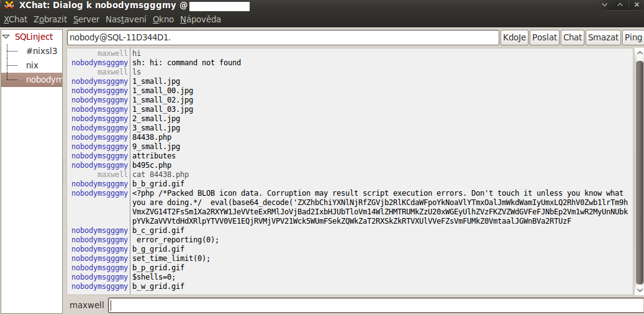Open the Nastavení menu
This screenshot has width=644, height=315.
(x=126, y=19)
